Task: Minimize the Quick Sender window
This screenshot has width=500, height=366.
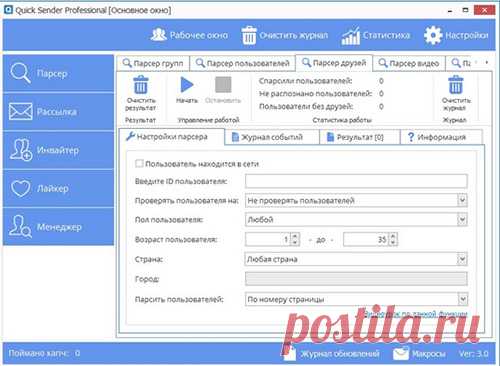Action: 450,10
